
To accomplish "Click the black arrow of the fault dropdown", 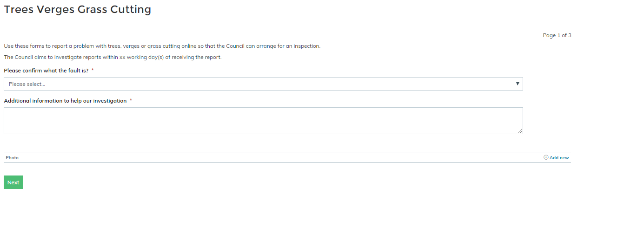I will click(518, 84).
